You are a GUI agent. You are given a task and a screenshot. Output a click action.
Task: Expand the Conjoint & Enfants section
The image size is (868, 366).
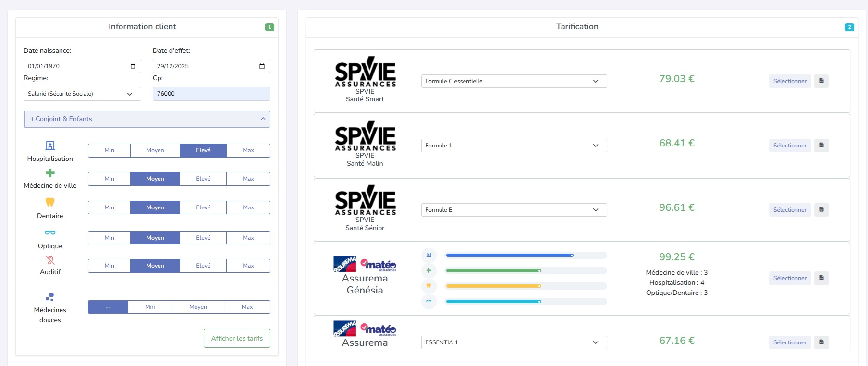[x=147, y=119]
